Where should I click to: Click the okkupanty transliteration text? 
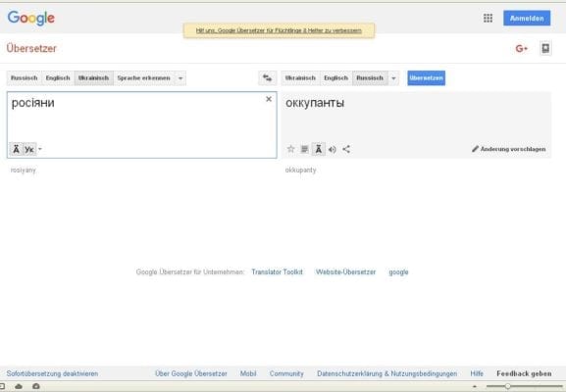(x=301, y=170)
